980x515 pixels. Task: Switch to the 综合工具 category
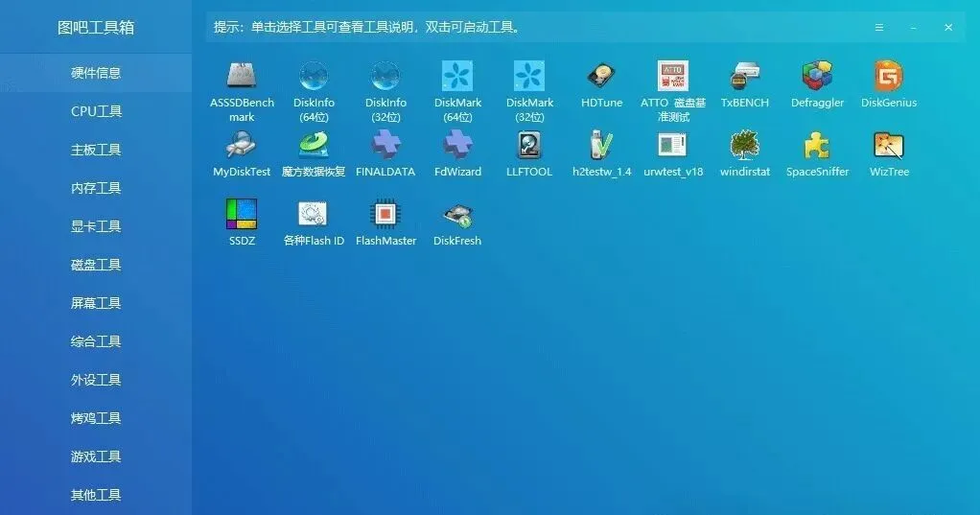pyautogui.click(x=96, y=341)
